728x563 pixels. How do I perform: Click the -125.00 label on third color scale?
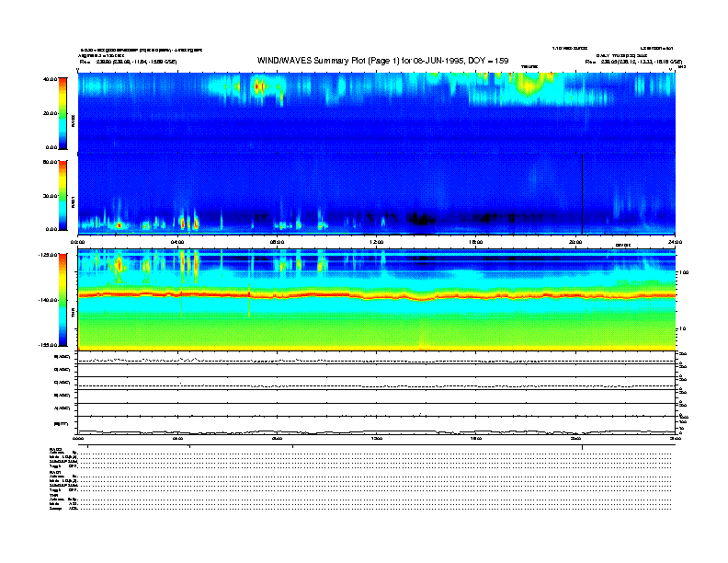click(48, 255)
